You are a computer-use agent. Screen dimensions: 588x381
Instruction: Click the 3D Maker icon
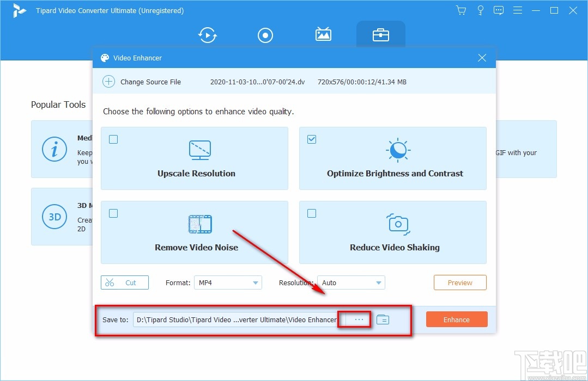[x=54, y=217]
